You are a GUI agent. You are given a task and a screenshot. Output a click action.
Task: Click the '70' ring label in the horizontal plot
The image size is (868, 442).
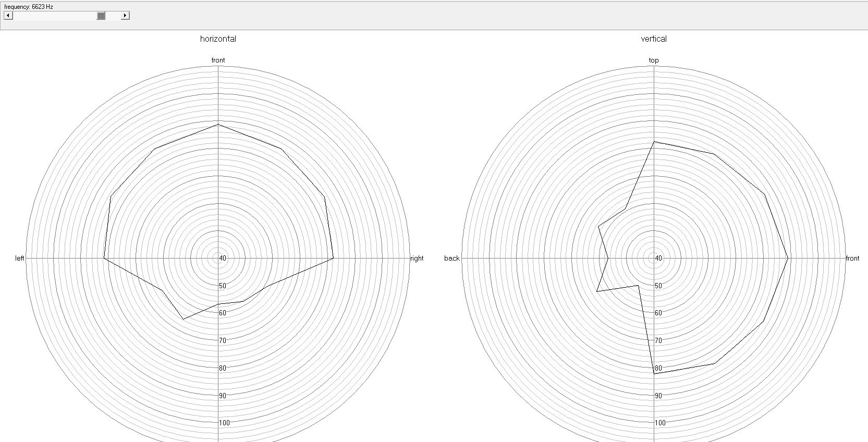223,341
